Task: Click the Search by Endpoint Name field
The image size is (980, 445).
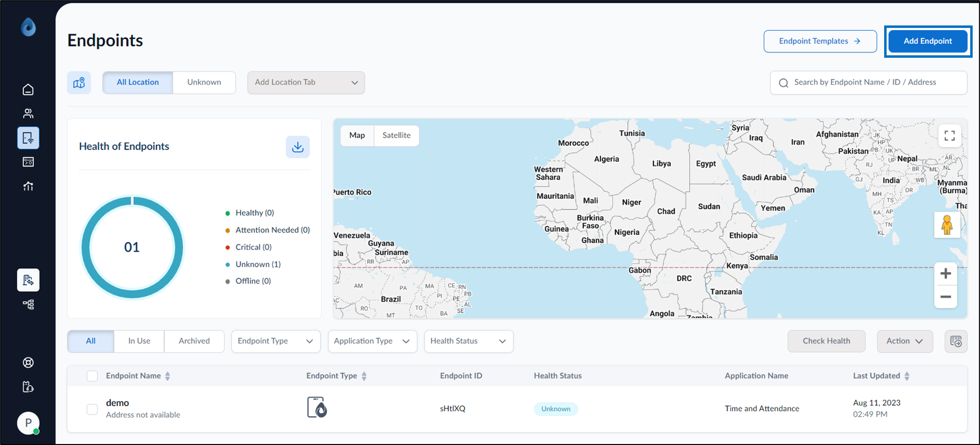Action: coord(869,83)
